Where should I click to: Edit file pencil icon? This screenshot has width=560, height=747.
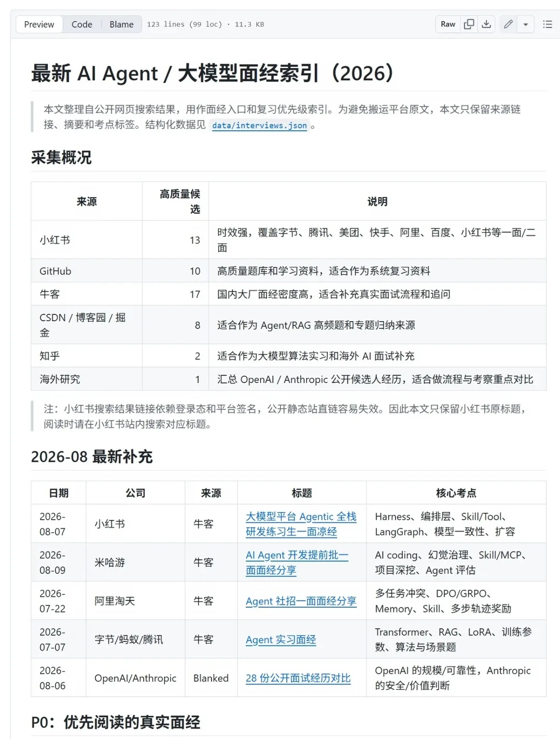click(x=509, y=24)
